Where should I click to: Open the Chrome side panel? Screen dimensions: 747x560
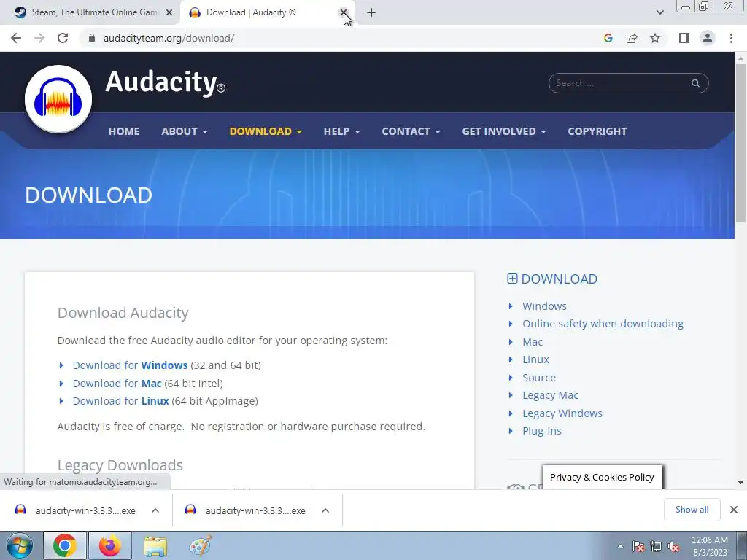click(x=684, y=38)
